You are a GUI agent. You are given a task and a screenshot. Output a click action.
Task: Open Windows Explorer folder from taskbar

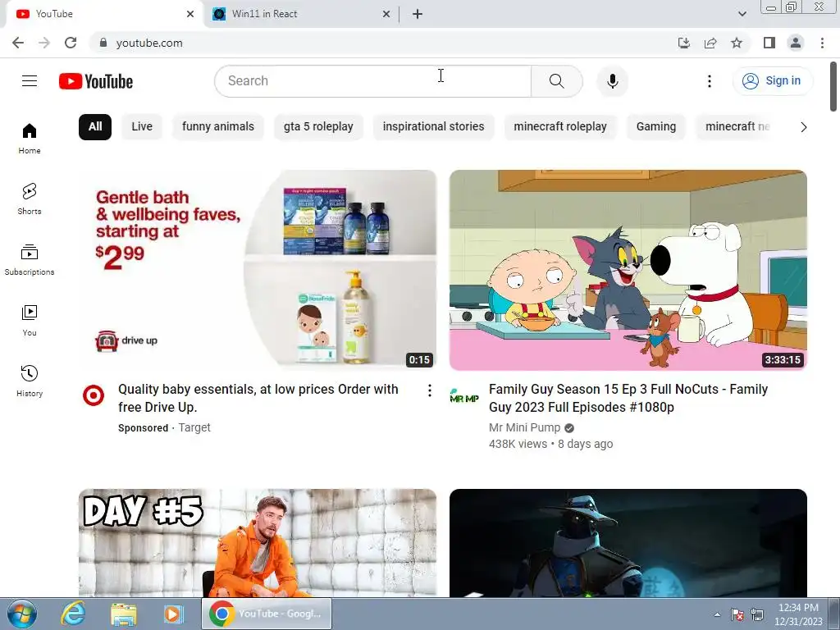123,614
